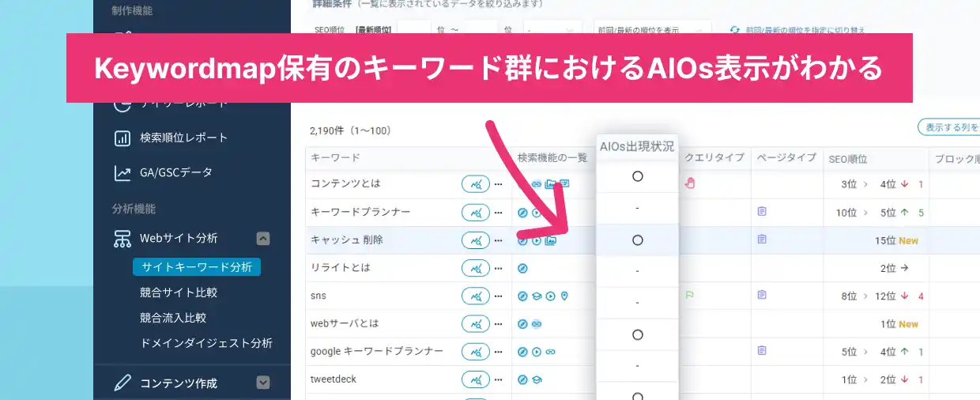Click the AIOs circle in キャッシュ 削除 row

pos(637,240)
